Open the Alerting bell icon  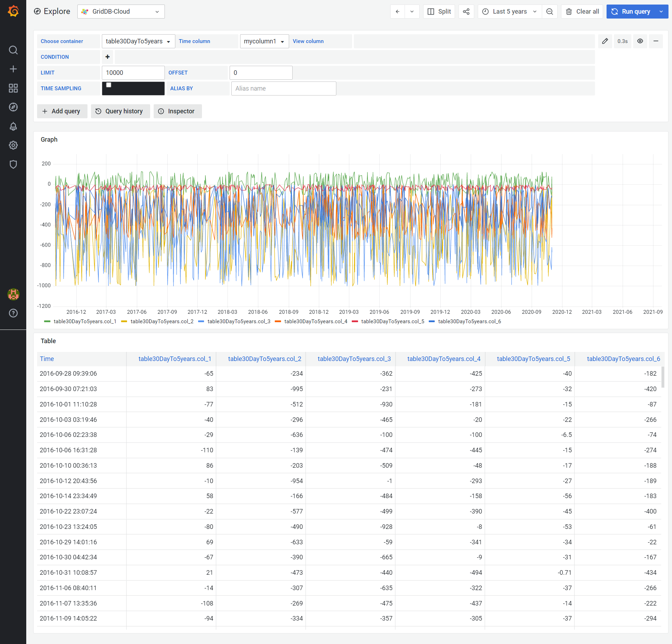13,126
